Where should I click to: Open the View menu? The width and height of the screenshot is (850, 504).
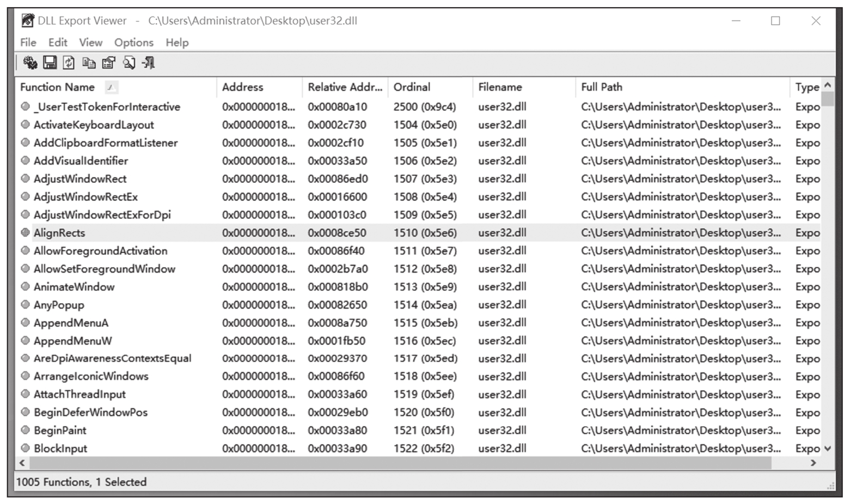90,42
